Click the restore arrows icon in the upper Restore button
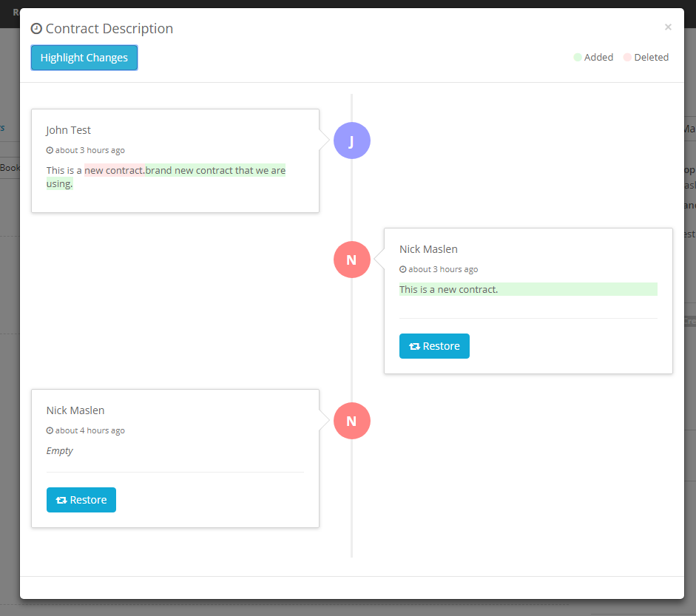Viewport: 696px width, 616px height. (416, 346)
